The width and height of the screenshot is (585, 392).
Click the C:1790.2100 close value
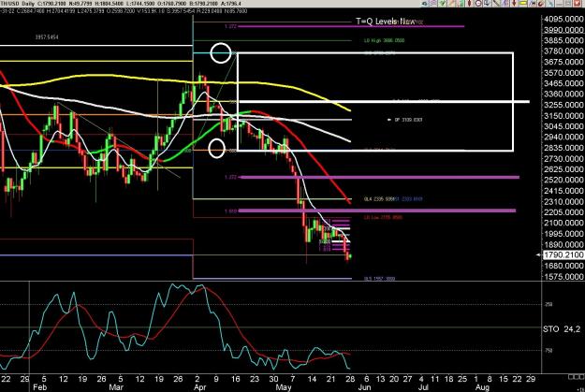pos(51,4)
